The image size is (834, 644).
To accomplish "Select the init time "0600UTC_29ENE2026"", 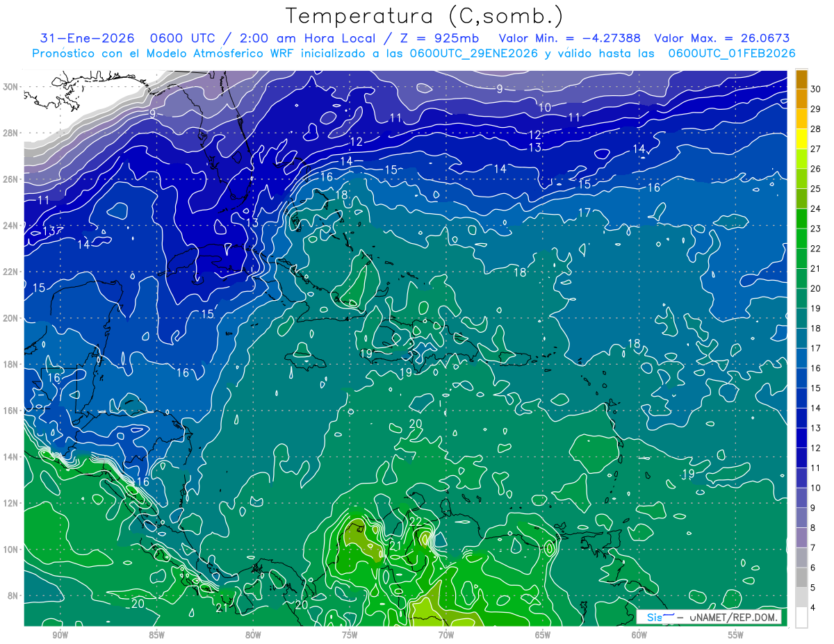I will coord(473,53).
